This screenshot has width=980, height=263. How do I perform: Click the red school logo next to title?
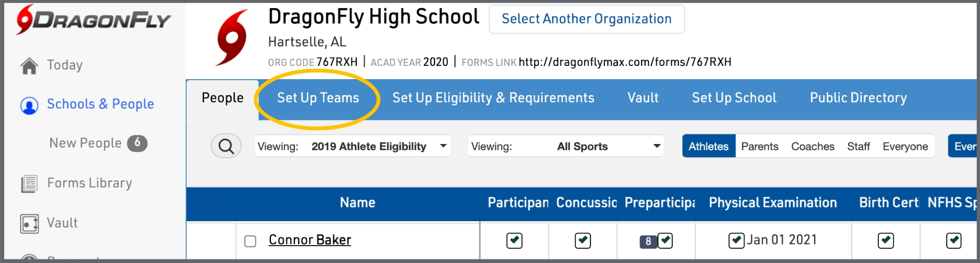[232, 38]
